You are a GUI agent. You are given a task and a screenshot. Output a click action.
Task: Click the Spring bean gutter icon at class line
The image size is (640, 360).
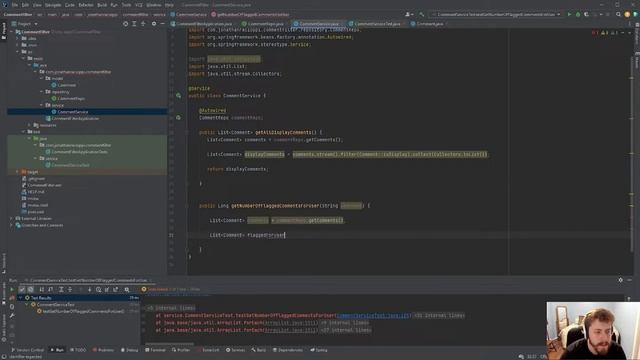178,96
